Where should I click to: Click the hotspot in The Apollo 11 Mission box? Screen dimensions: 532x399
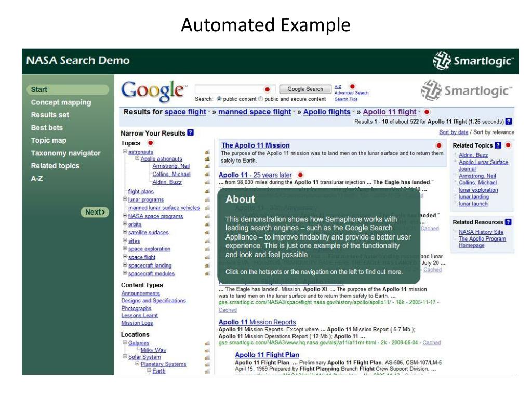(x=438, y=145)
